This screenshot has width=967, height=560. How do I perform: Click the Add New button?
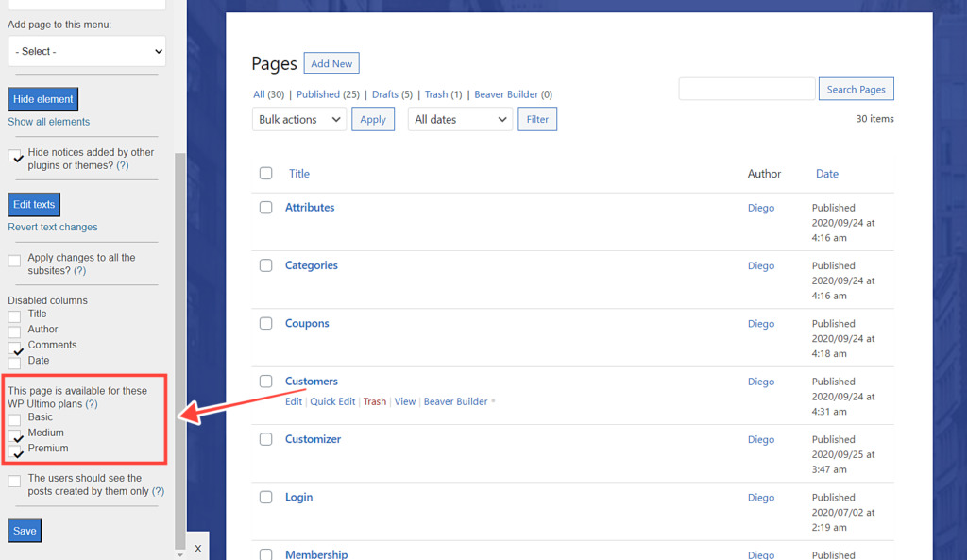[x=331, y=62]
